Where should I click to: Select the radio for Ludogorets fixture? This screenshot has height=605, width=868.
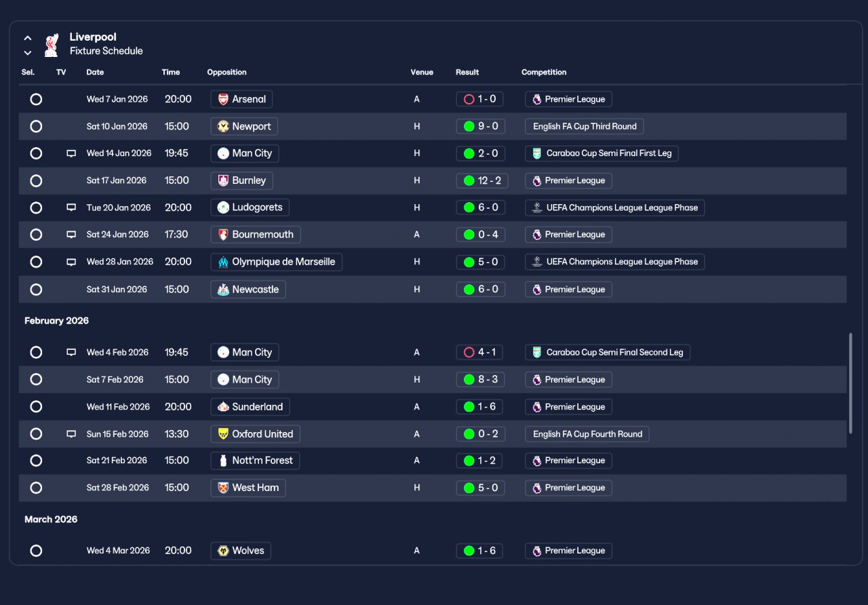click(x=36, y=208)
